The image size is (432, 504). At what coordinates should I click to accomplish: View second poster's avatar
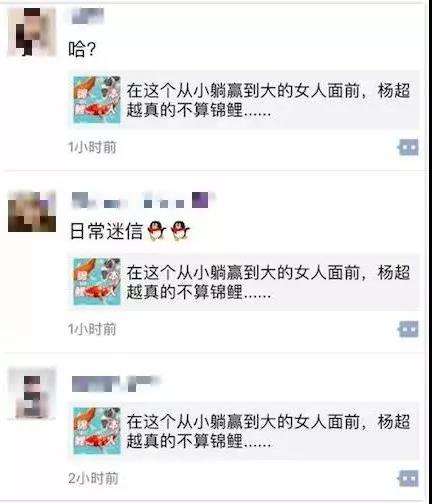pos(32,211)
